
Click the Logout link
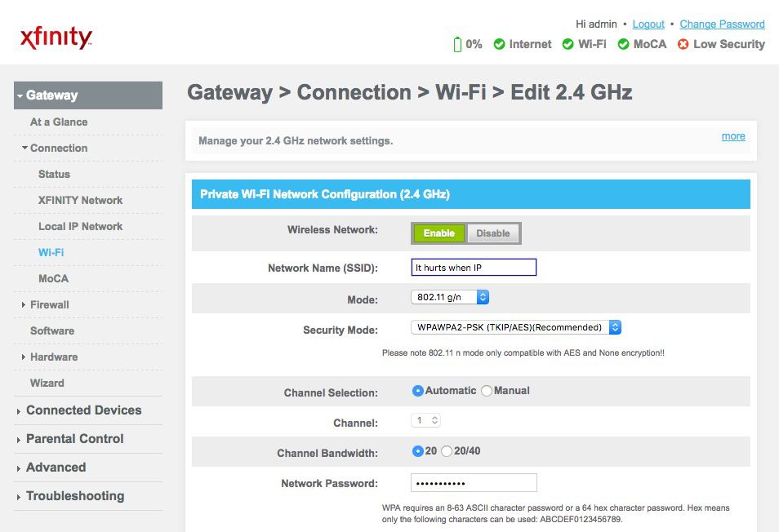pos(648,24)
